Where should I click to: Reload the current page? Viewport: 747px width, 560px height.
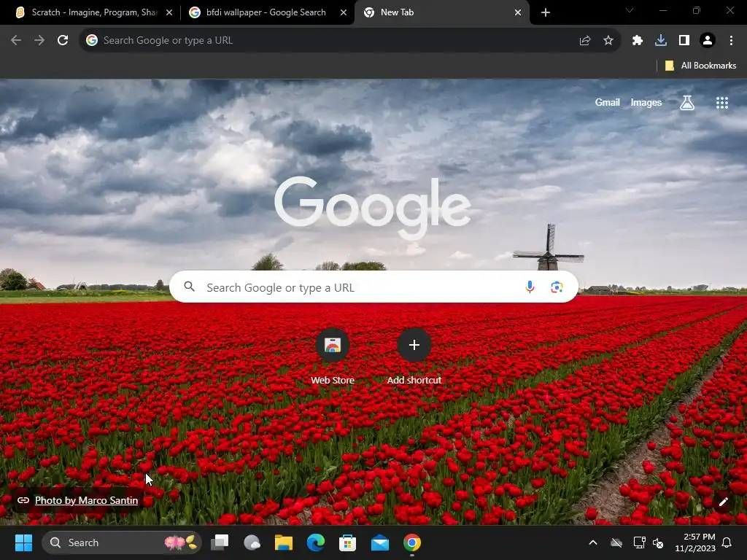(63, 41)
